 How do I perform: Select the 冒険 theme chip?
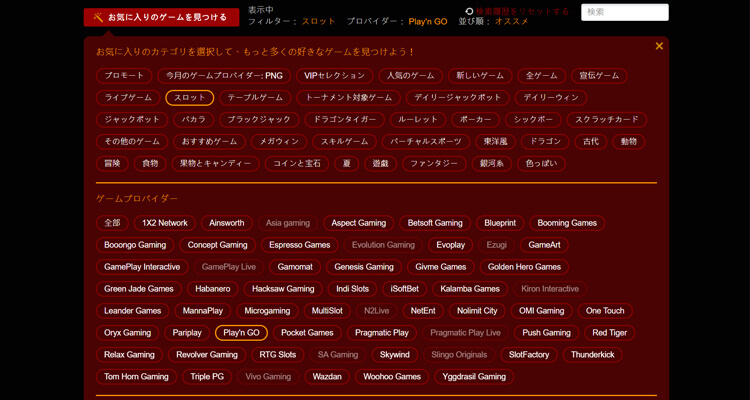pos(112,164)
